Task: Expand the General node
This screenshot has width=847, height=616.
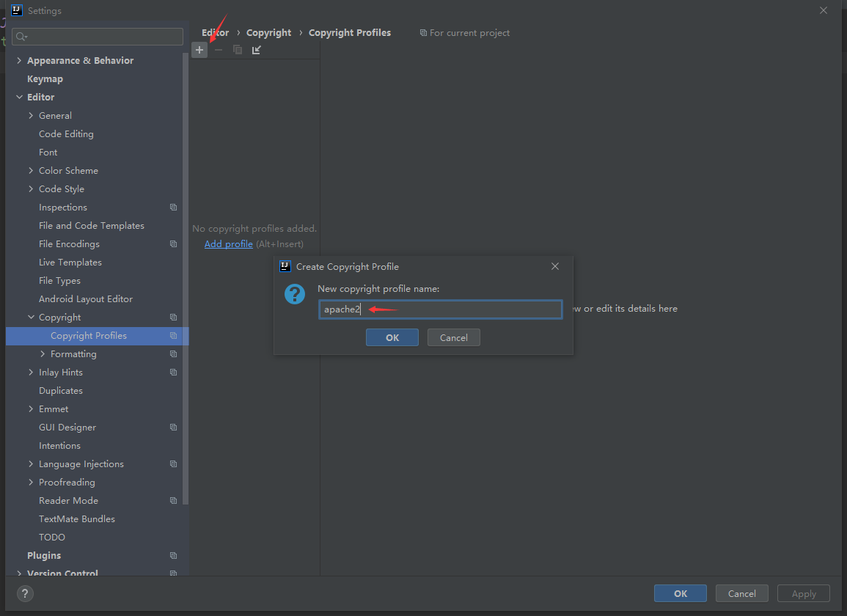Action: click(x=31, y=116)
